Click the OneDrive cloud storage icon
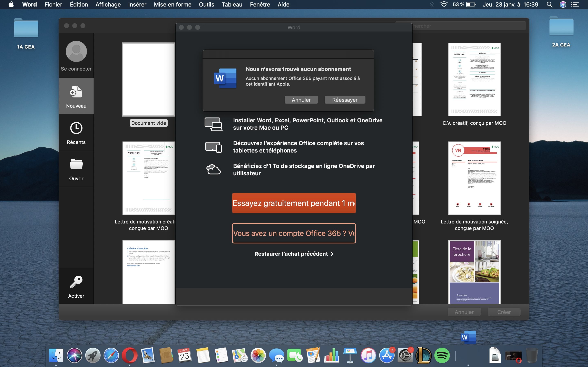 [x=213, y=169]
